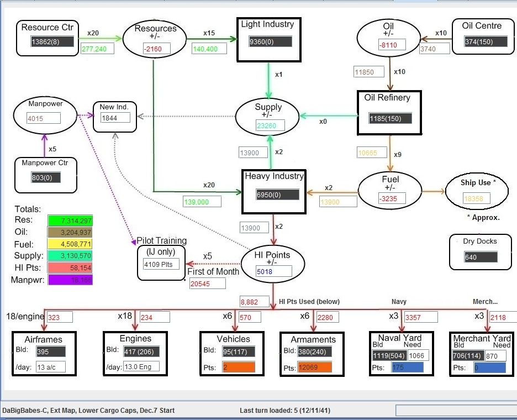Image resolution: width=517 pixels, height=420 pixels.
Task: Click the purple Manpwr total swatch
Action: coord(70,280)
